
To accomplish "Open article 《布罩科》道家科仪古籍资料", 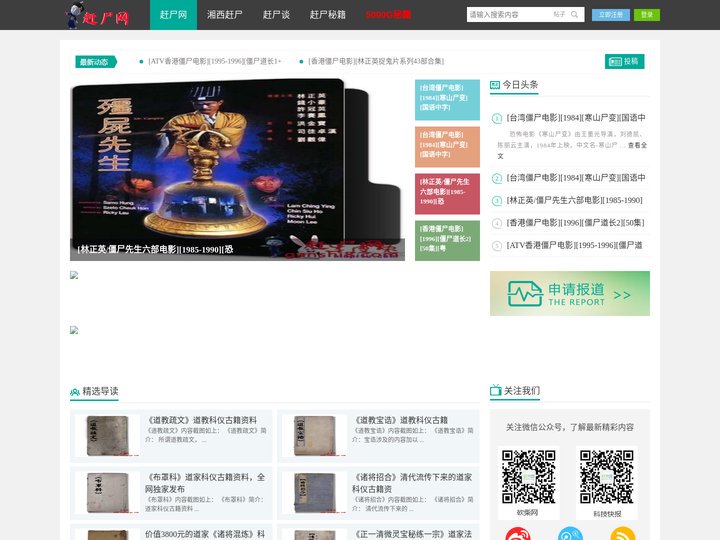I will [205, 483].
